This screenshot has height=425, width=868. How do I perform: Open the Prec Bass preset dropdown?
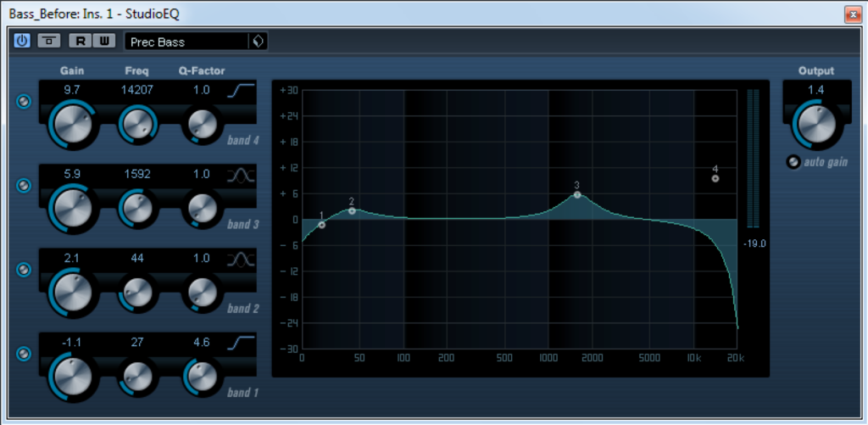pos(186,42)
